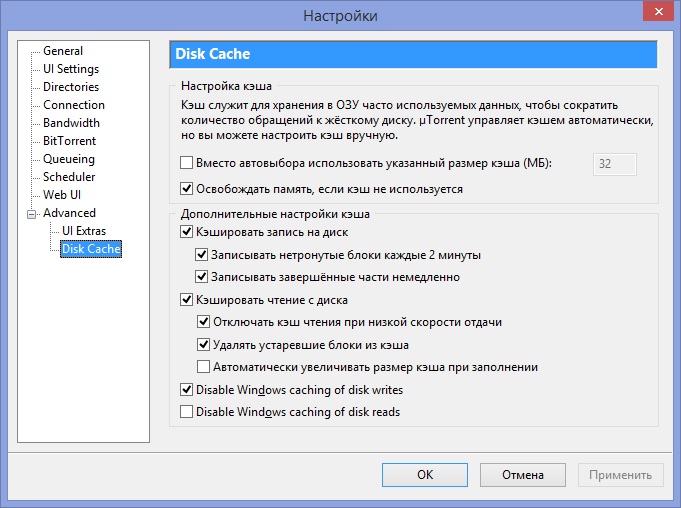
Task: Open the Scheduler settings page
Action: [70, 177]
